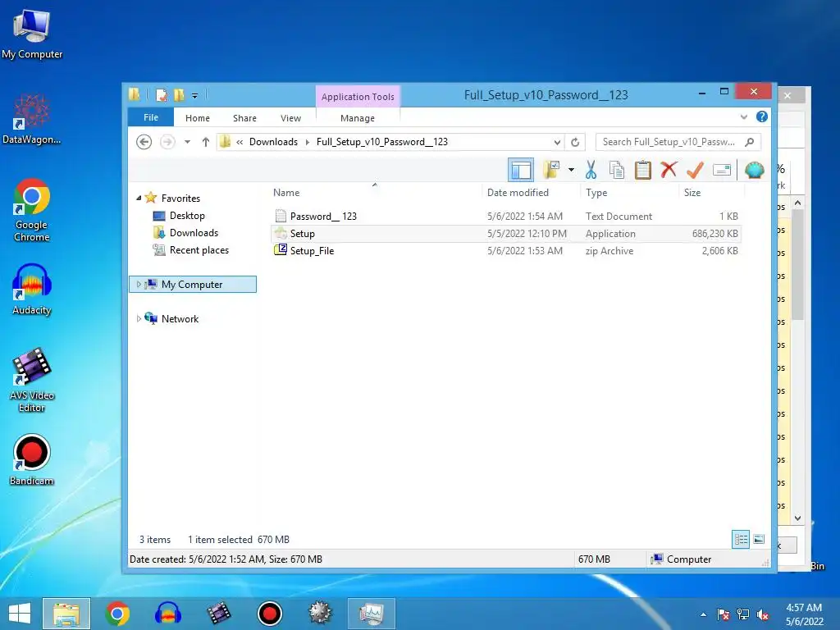Open Audacity from the taskbar

pos(168,614)
